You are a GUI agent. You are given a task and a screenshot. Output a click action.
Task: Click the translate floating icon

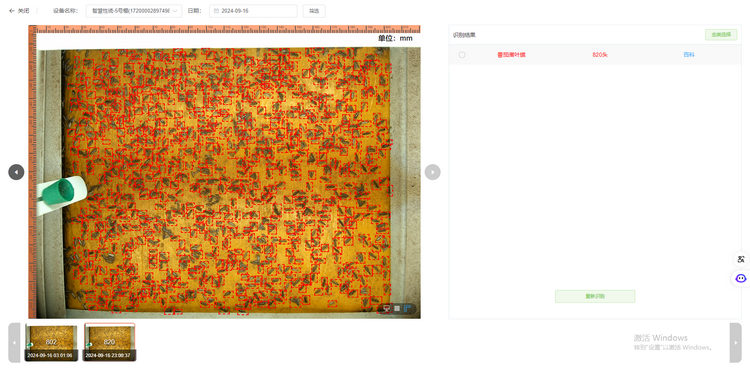click(x=741, y=260)
